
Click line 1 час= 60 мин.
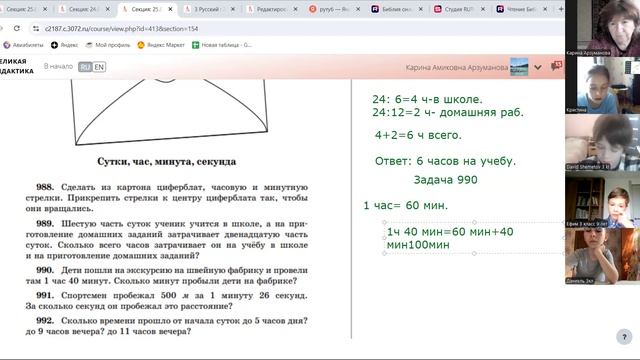click(x=405, y=206)
